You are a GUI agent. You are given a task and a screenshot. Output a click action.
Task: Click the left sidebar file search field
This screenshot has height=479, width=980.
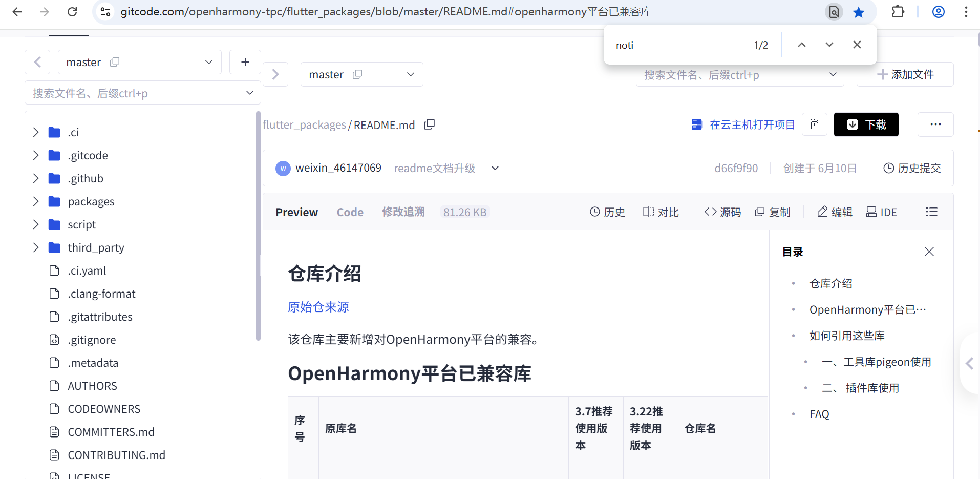pyautogui.click(x=143, y=93)
